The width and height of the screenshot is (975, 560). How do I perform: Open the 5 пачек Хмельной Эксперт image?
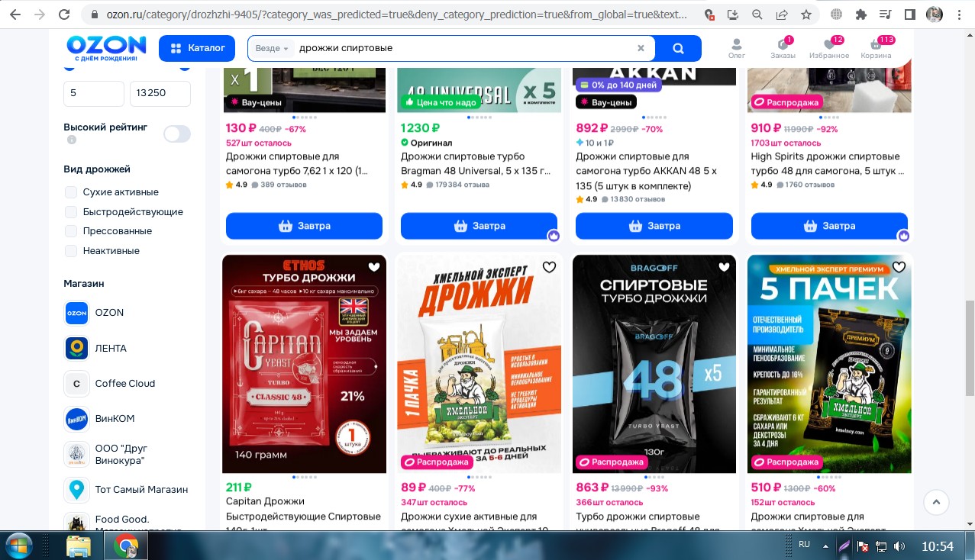(829, 364)
